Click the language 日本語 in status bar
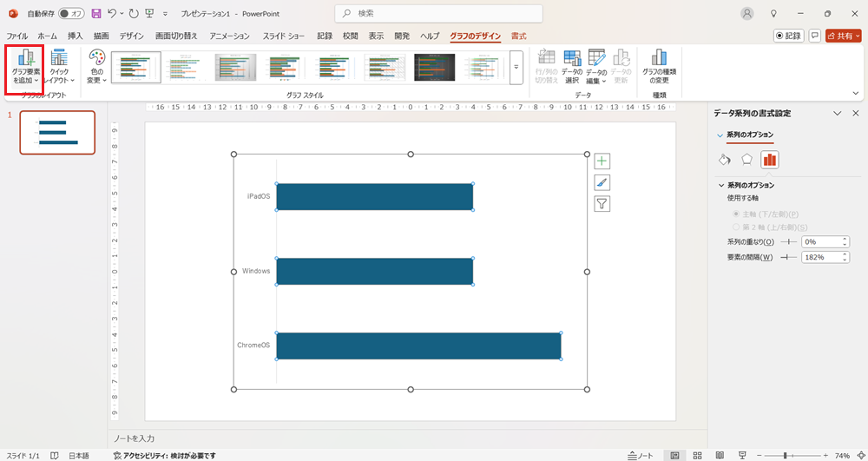The height and width of the screenshot is (461, 868). [x=79, y=456]
